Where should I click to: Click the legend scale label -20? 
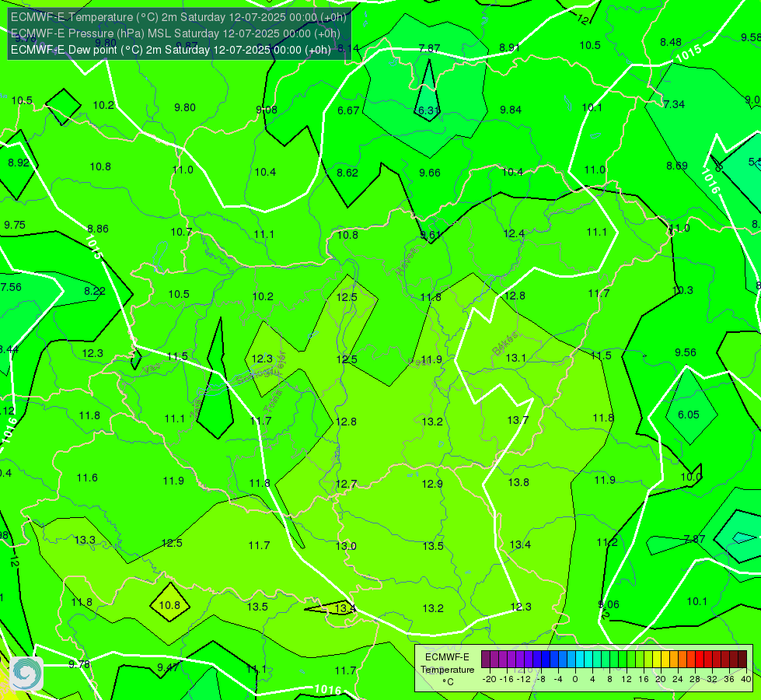(490, 679)
